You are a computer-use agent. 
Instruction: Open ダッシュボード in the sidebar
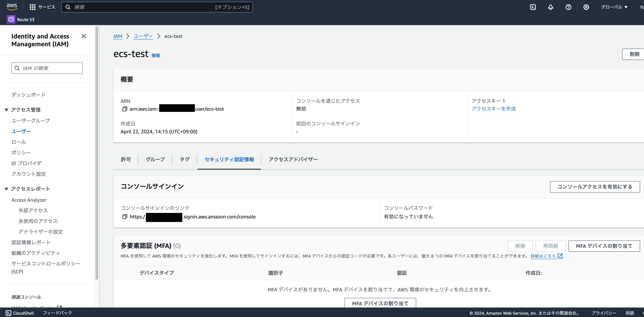[28, 95]
